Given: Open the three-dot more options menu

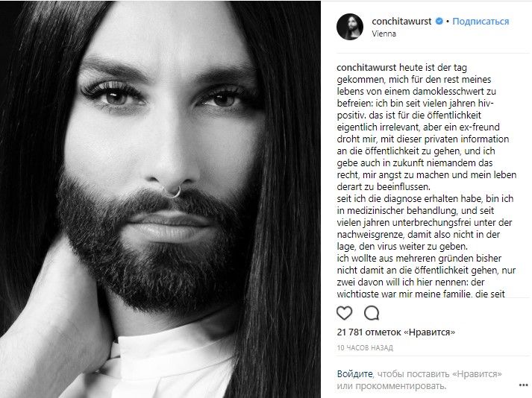Looking at the screenshot, I should (x=524, y=385).
